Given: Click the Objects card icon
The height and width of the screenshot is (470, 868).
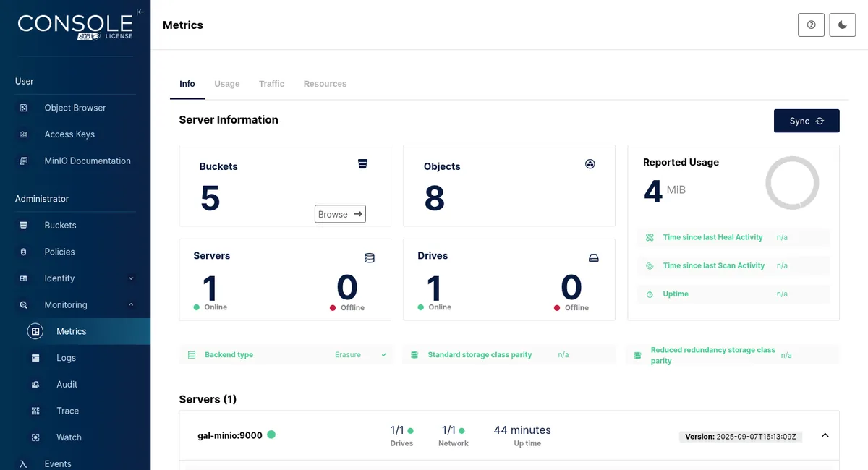Looking at the screenshot, I should (590, 164).
